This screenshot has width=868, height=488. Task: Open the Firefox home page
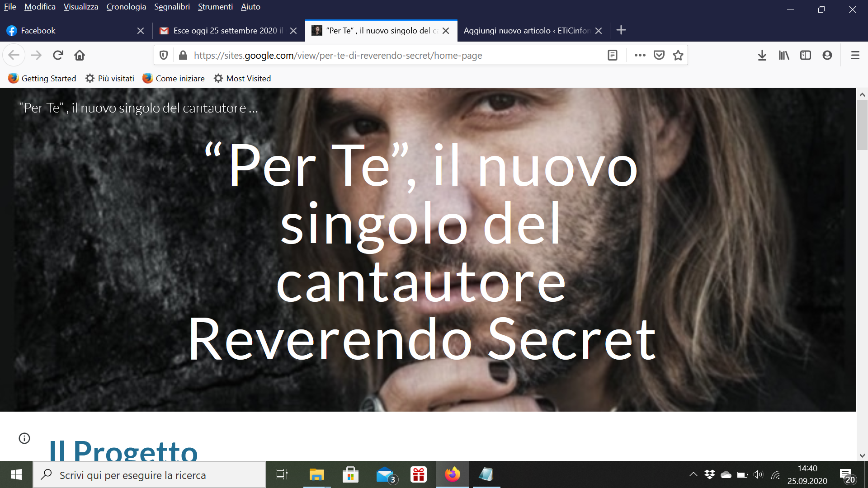click(80, 55)
